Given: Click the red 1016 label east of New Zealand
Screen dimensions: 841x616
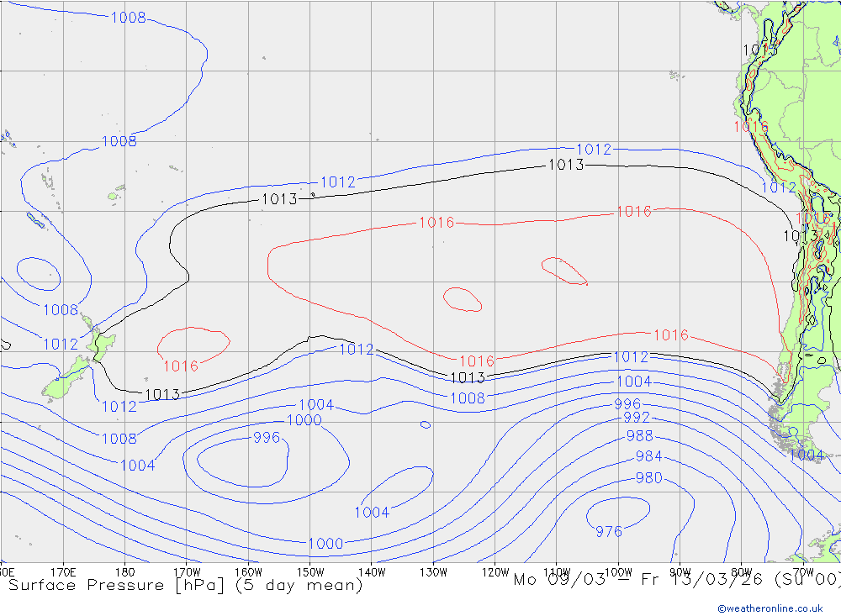Looking at the screenshot, I should (x=181, y=366).
